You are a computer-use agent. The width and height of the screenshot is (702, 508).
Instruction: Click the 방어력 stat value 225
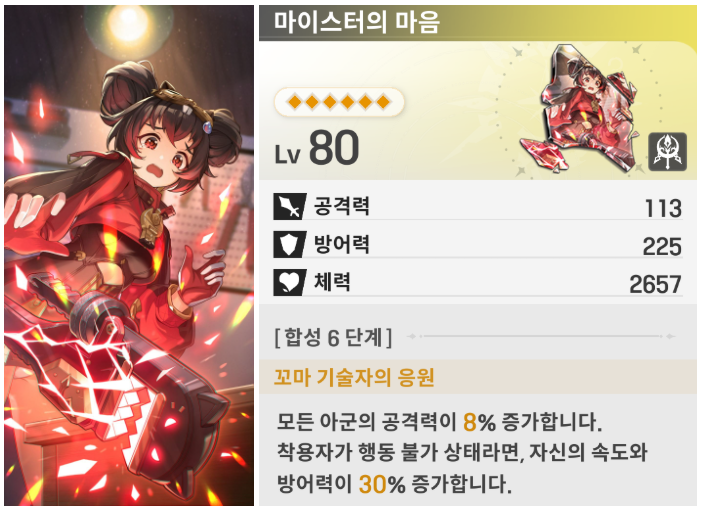[662, 246]
